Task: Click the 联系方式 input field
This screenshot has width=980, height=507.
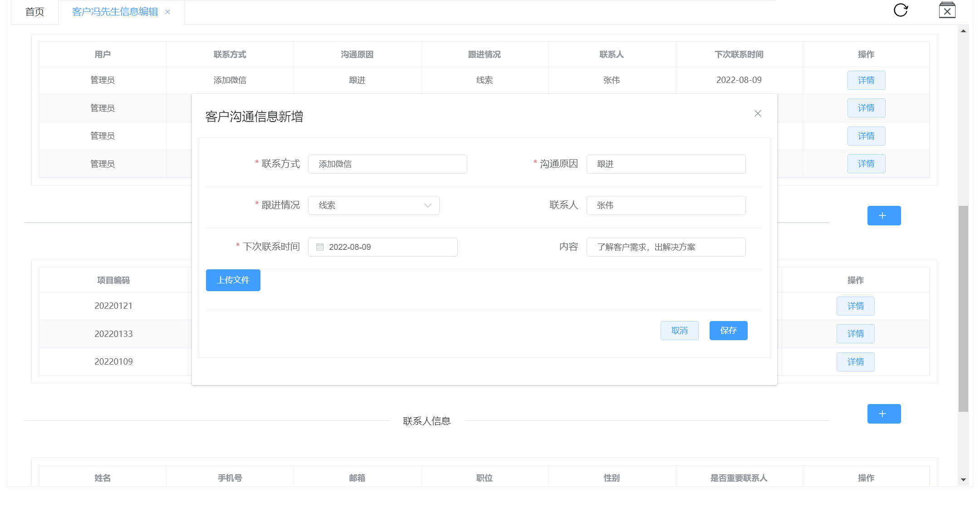Action: pyautogui.click(x=387, y=164)
